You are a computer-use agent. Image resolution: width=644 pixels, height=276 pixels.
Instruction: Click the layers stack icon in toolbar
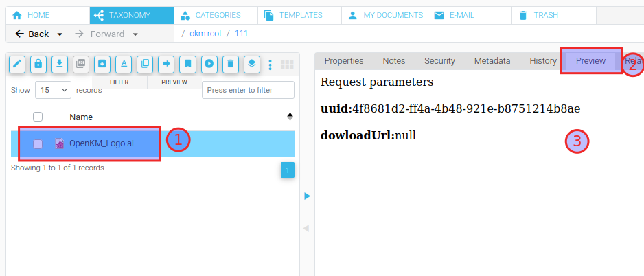(251, 65)
